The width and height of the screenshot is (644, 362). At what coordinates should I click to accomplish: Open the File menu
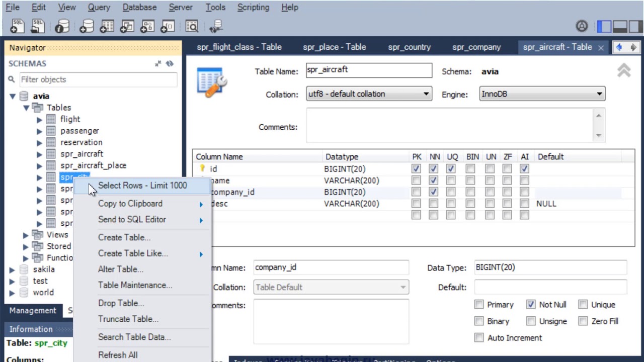tap(13, 8)
